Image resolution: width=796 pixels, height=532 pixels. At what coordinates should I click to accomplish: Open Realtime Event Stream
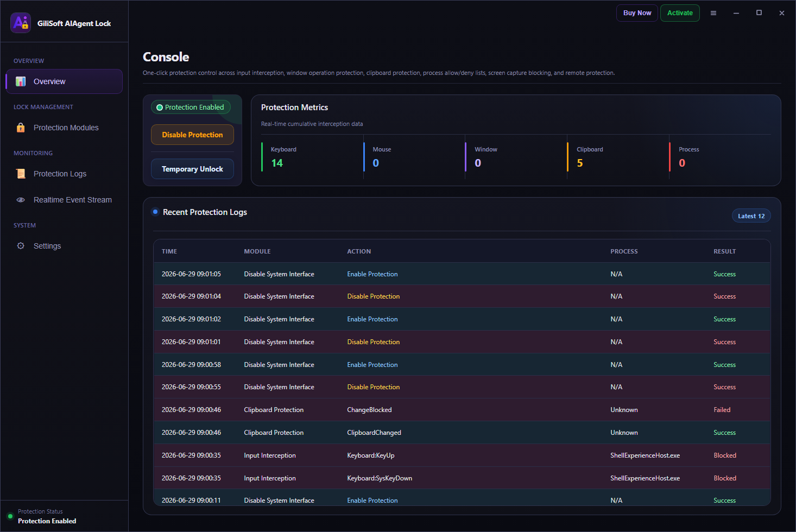[x=64, y=200]
